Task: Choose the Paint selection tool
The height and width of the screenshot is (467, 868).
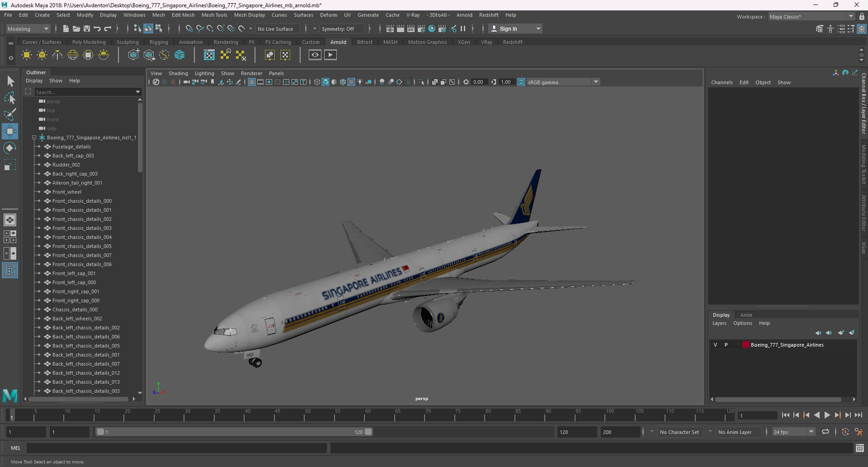Action: (x=10, y=114)
